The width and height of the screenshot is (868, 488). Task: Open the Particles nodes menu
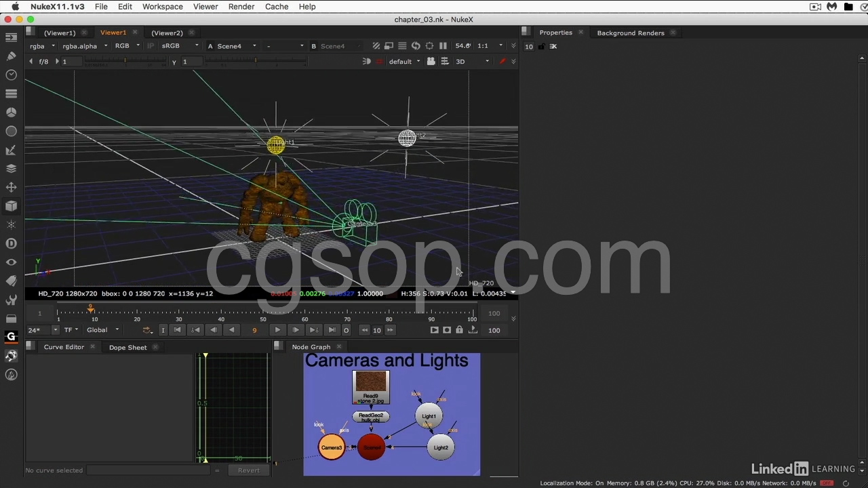point(11,224)
